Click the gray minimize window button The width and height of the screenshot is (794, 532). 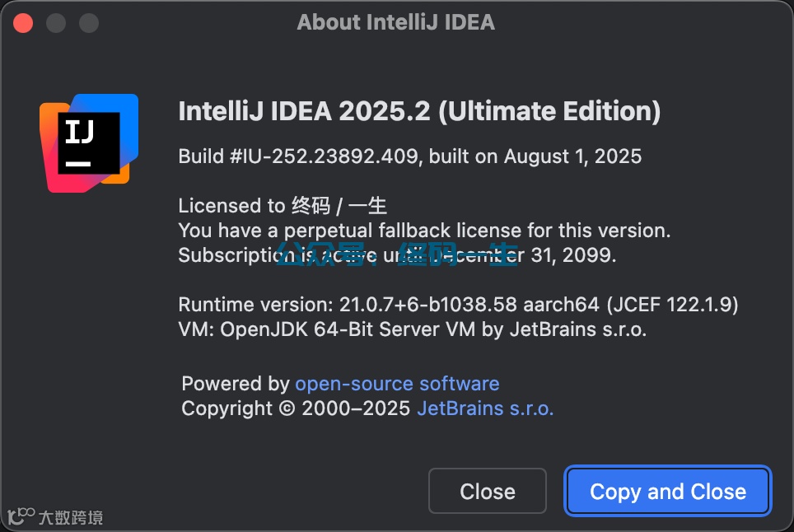56,22
